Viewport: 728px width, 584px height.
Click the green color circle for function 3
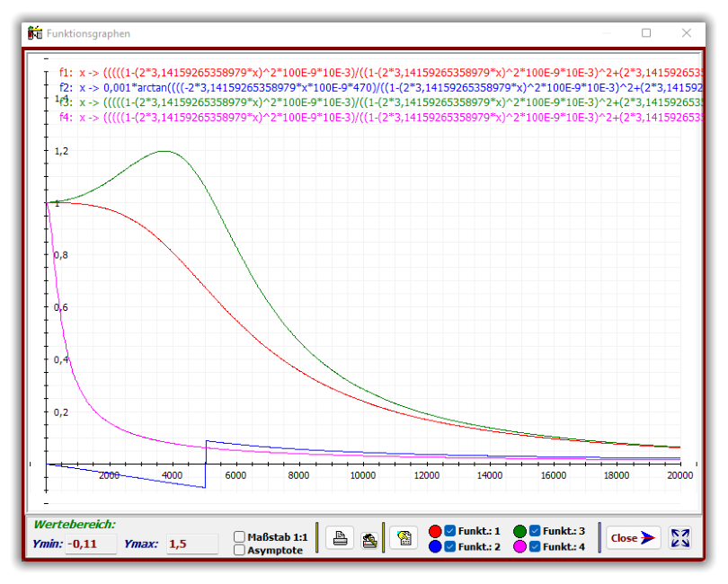[x=520, y=530]
